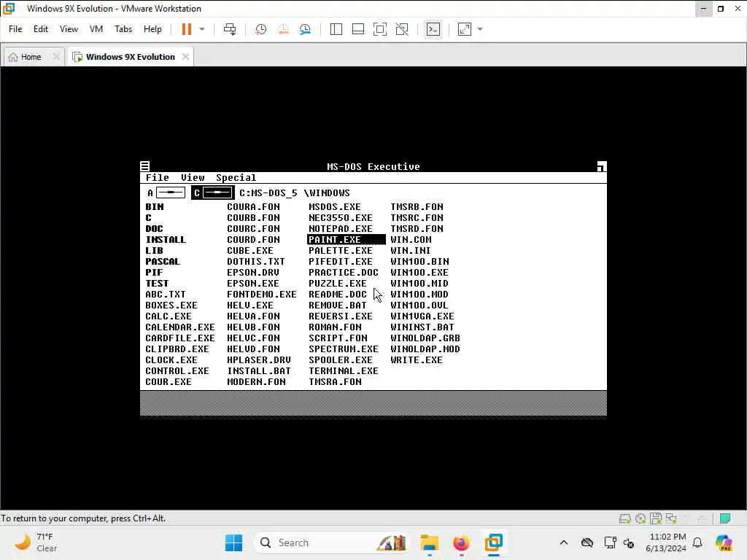The image size is (747, 560).
Task: Enter VMware full screen mode
Action: point(379,29)
